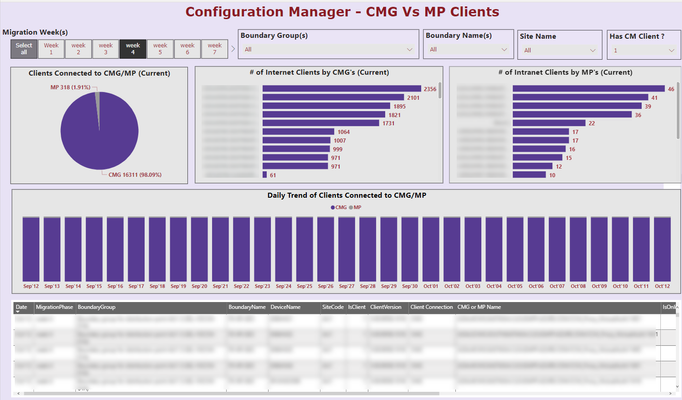Select the Intranet Clients bar valued 12

(x=532, y=166)
